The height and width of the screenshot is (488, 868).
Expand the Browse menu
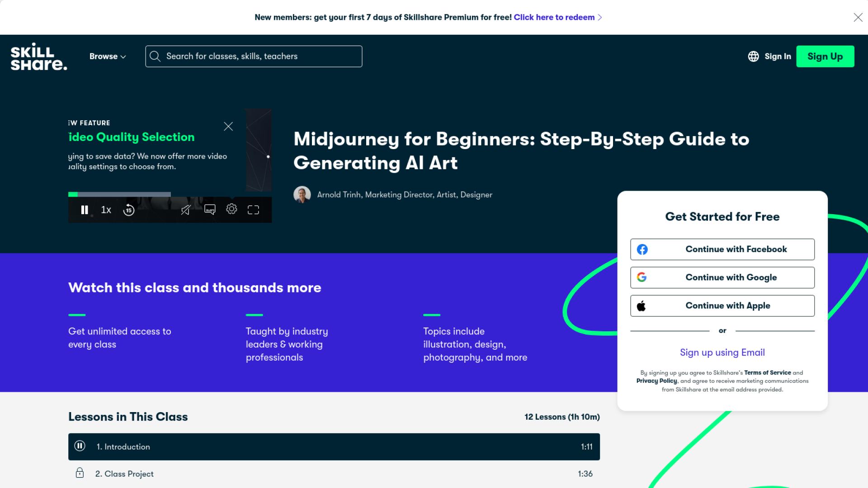tap(108, 56)
